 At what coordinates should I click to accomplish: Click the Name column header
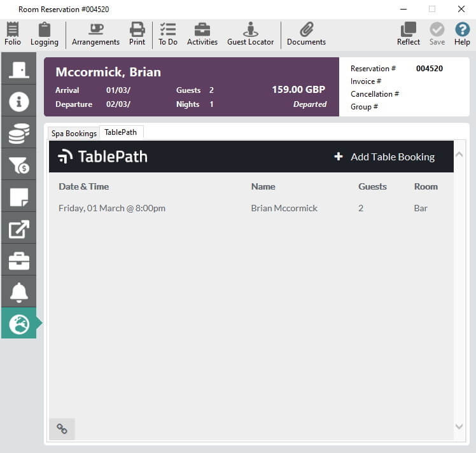(263, 186)
